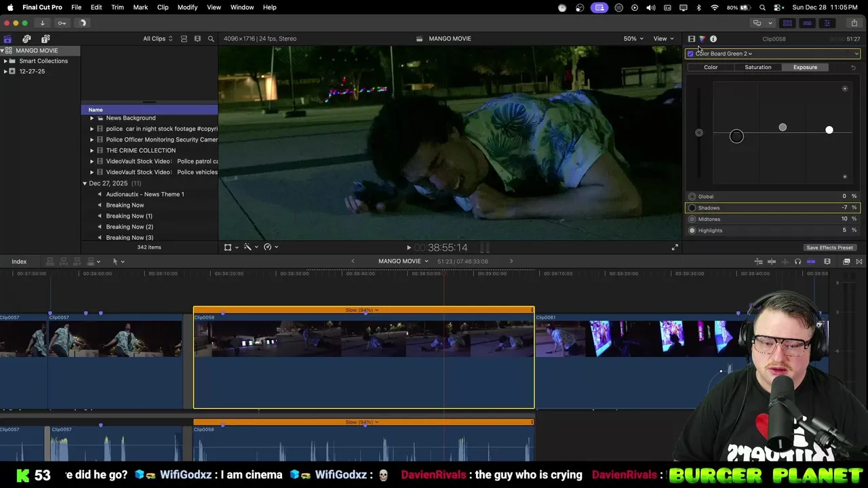Select Audionautix - News Theme 1 clip
This screenshot has width=868, height=488.
click(145, 195)
